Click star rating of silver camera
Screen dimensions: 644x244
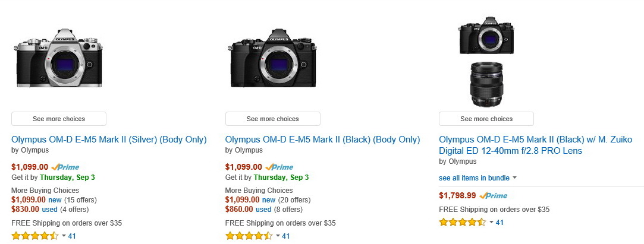pos(35,236)
